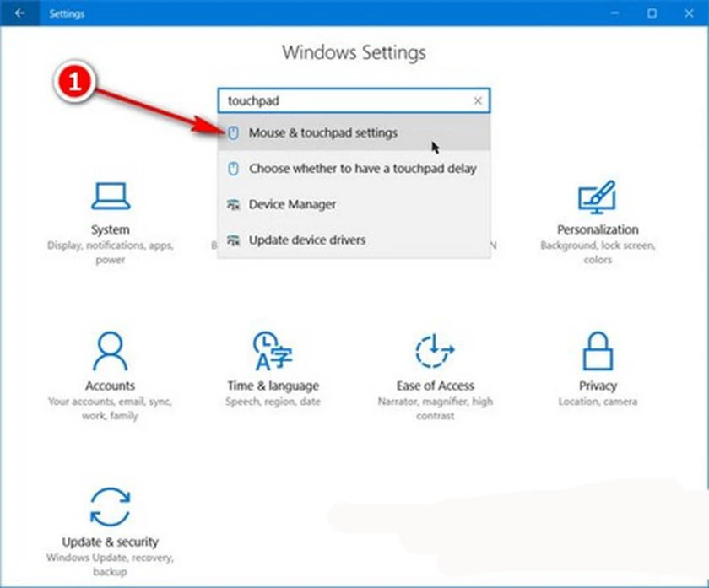Select Update device drivers result

354,240
